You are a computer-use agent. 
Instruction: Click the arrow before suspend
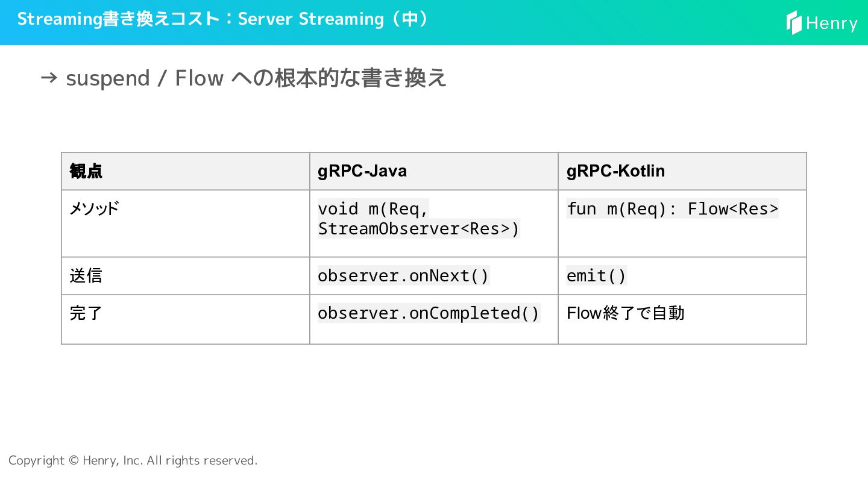(48, 78)
